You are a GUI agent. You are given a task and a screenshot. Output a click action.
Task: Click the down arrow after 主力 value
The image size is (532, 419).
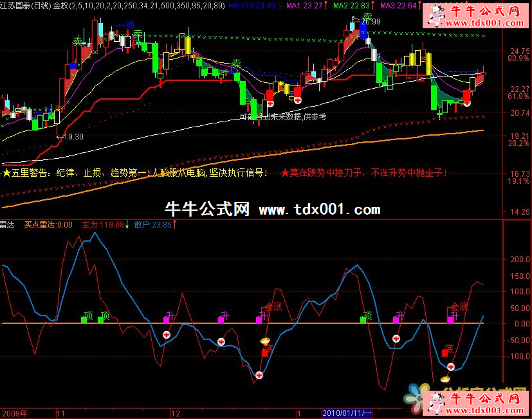(x=128, y=225)
